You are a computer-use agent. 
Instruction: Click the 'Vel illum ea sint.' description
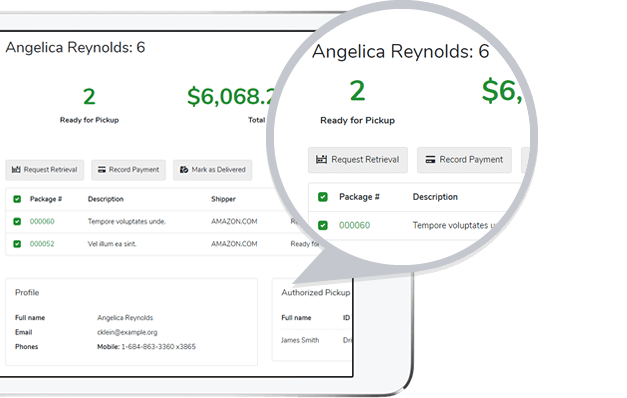click(x=112, y=244)
